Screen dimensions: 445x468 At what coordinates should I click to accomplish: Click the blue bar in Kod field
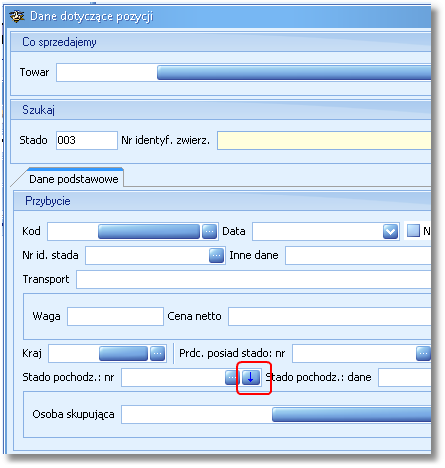coord(149,231)
